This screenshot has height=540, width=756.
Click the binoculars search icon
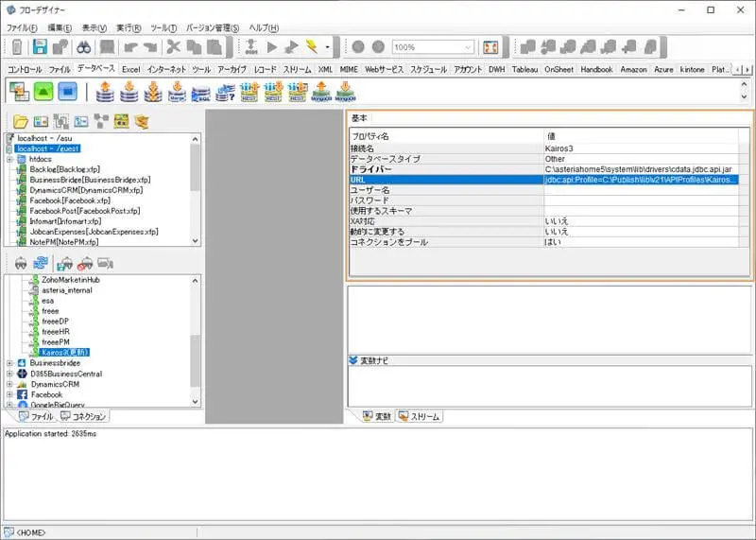click(83, 46)
